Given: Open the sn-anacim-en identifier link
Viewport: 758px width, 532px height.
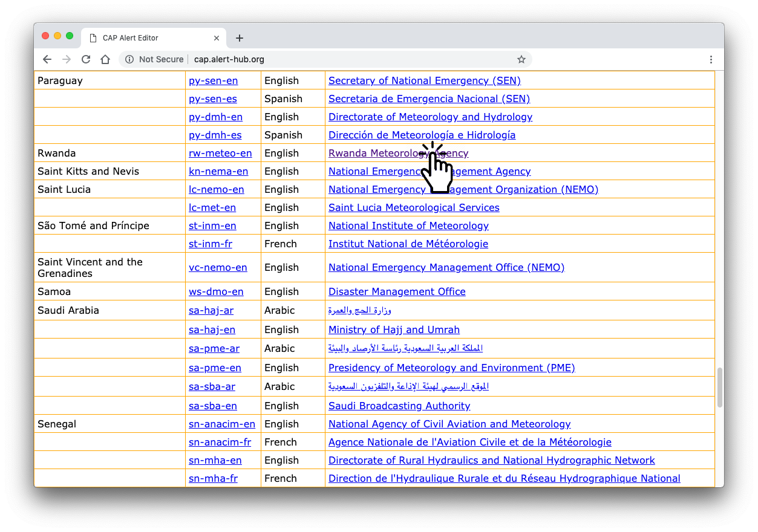Looking at the screenshot, I should [222, 424].
